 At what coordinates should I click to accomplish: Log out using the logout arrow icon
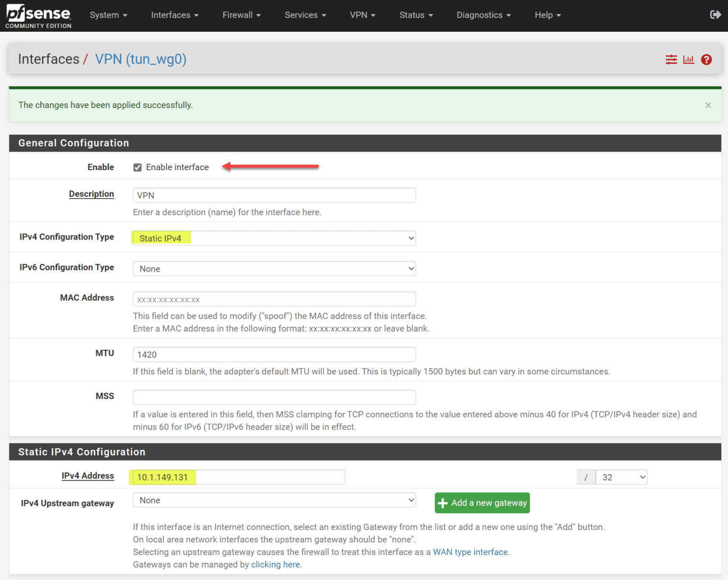click(x=715, y=15)
